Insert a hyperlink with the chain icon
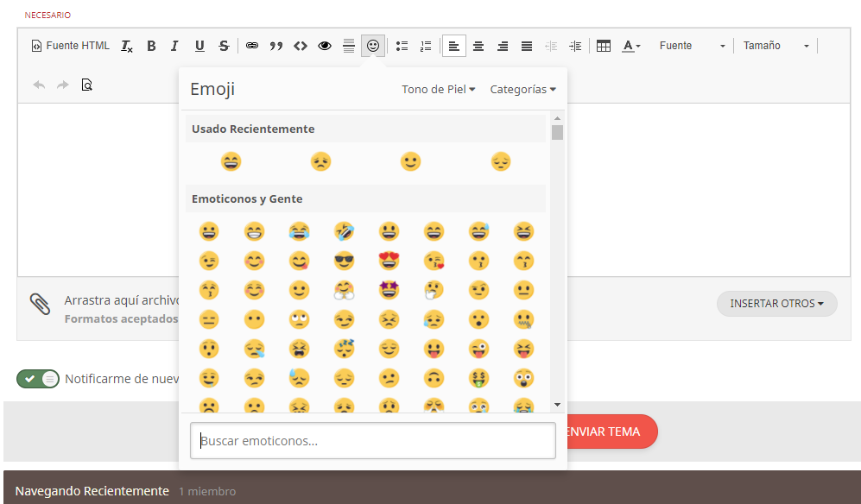The image size is (861, 504). [251, 46]
